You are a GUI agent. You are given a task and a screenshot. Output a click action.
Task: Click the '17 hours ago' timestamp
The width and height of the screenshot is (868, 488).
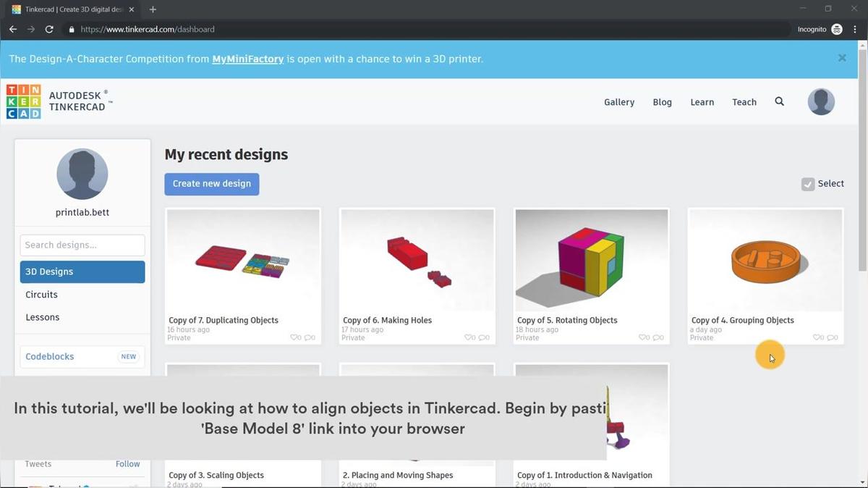pyautogui.click(x=363, y=329)
